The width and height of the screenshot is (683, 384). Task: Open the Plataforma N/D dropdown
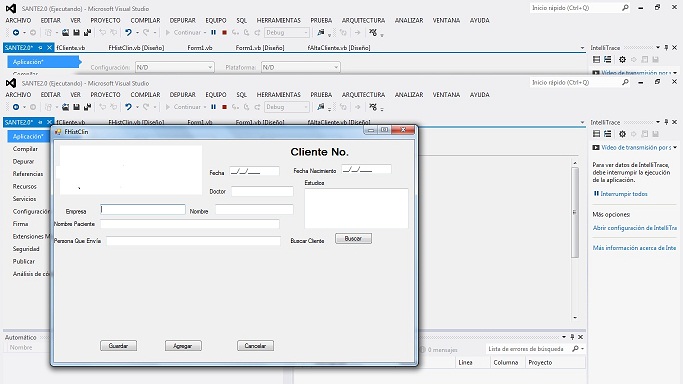point(300,67)
